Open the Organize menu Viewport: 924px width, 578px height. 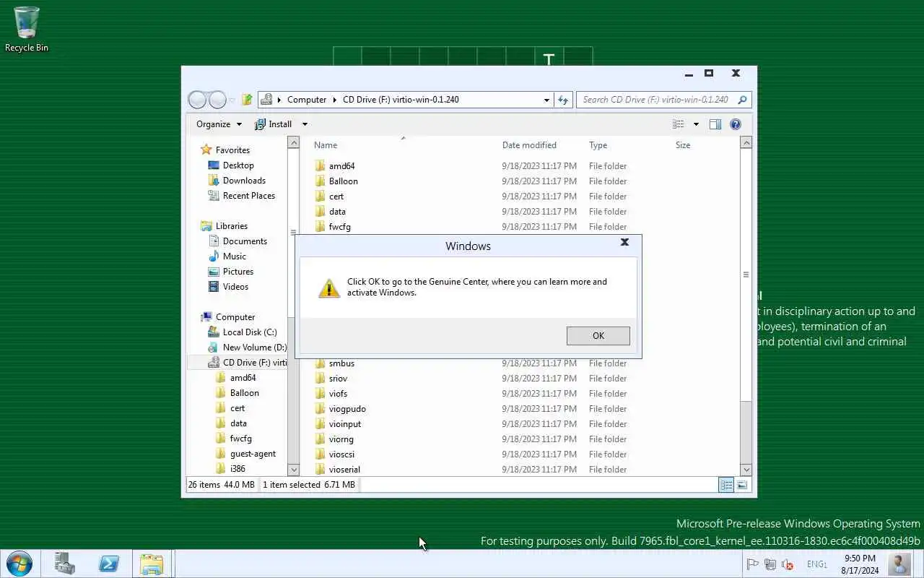pos(219,124)
